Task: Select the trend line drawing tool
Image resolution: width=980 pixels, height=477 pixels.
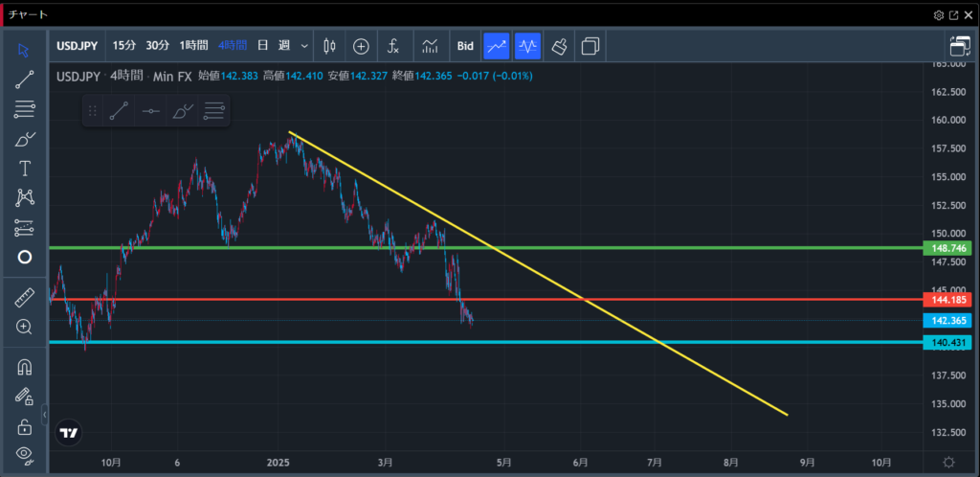Action: [x=25, y=79]
